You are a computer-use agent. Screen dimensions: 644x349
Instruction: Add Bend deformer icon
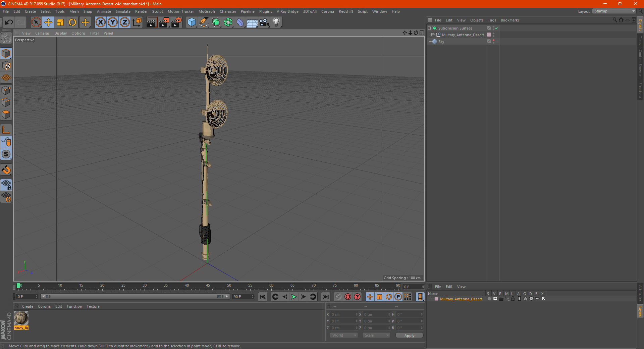point(240,22)
